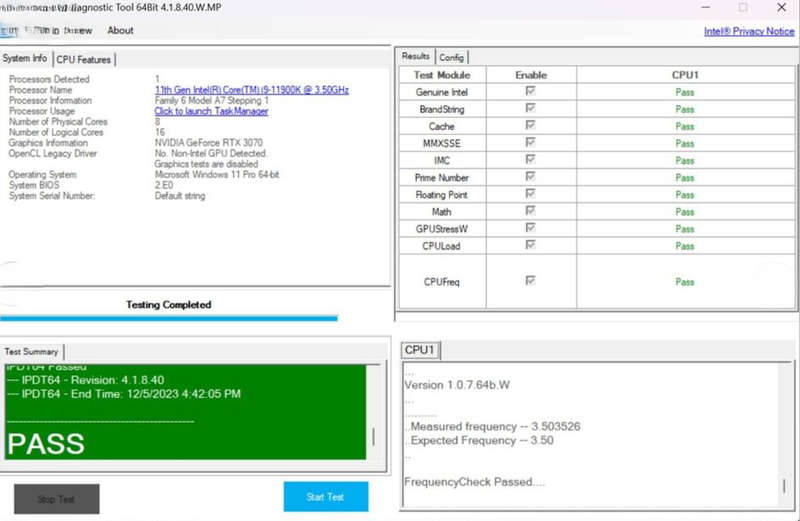Screen dimensions: 800x521
Task: Click to launch Task Manager link
Action: (211, 111)
